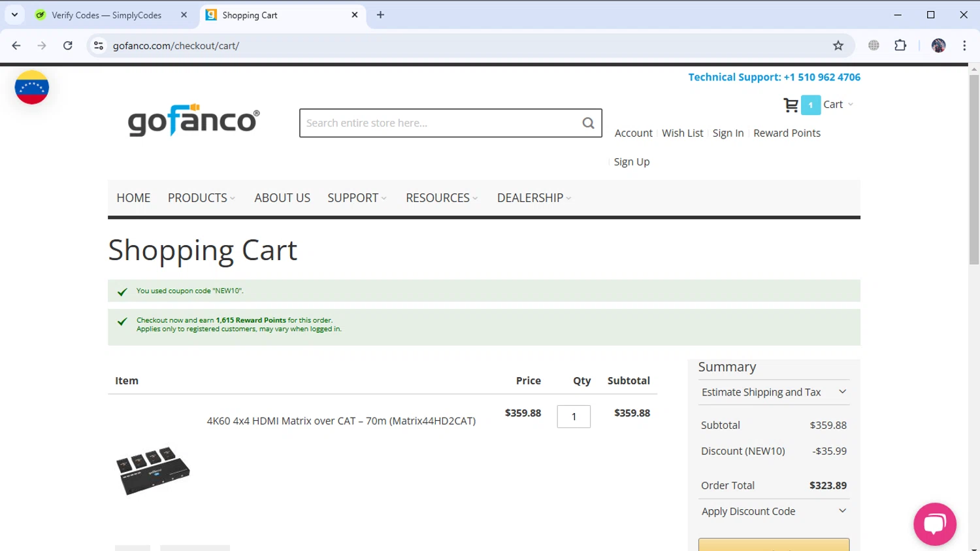Open ABOUT US page
This screenshot has height=551, width=980.
click(x=282, y=198)
